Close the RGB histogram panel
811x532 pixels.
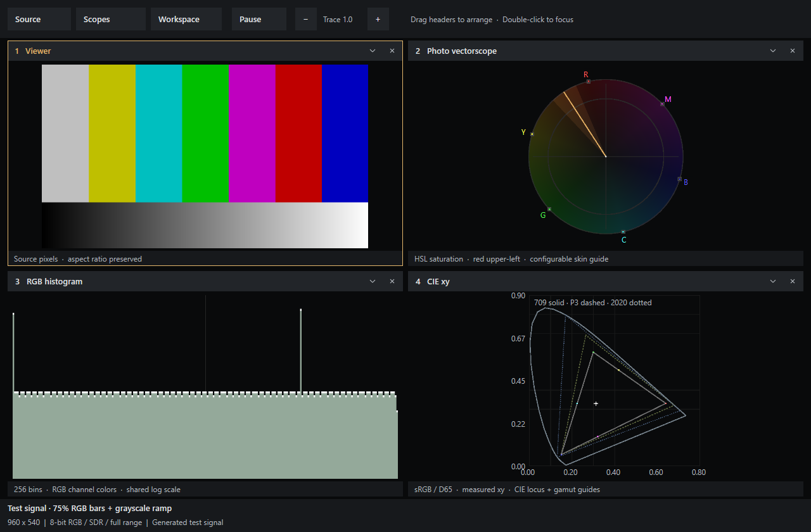click(392, 281)
